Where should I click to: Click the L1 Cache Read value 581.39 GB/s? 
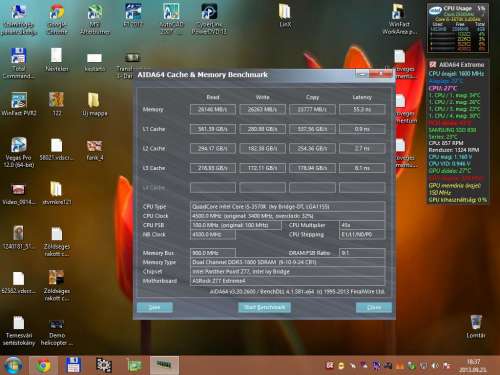(x=213, y=129)
